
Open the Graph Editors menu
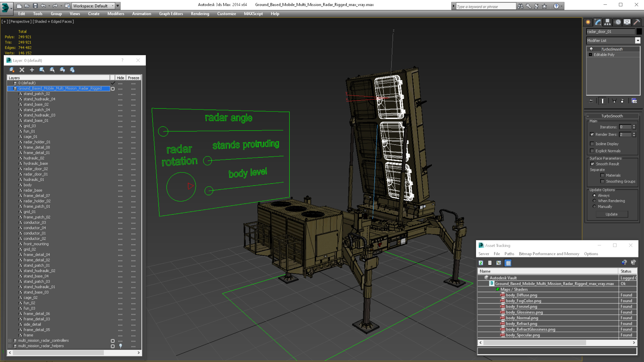[x=171, y=14]
